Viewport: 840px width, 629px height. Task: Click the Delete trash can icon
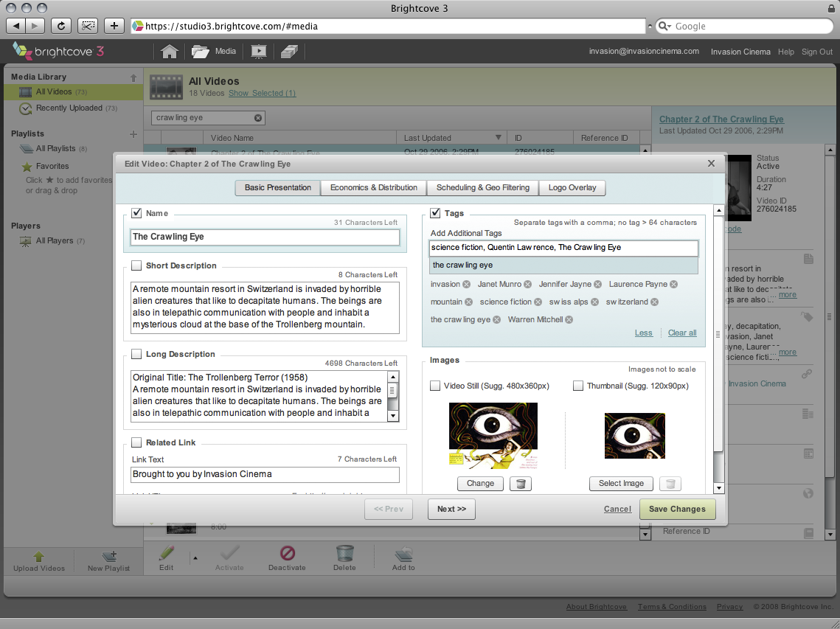[x=344, y=553]
